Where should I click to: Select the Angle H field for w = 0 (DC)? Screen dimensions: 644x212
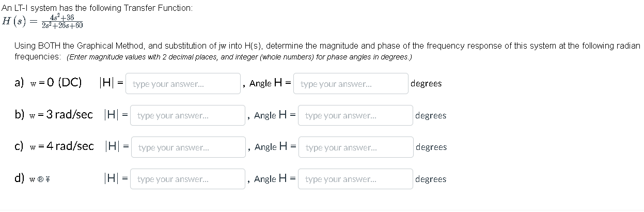coord(351,83)
